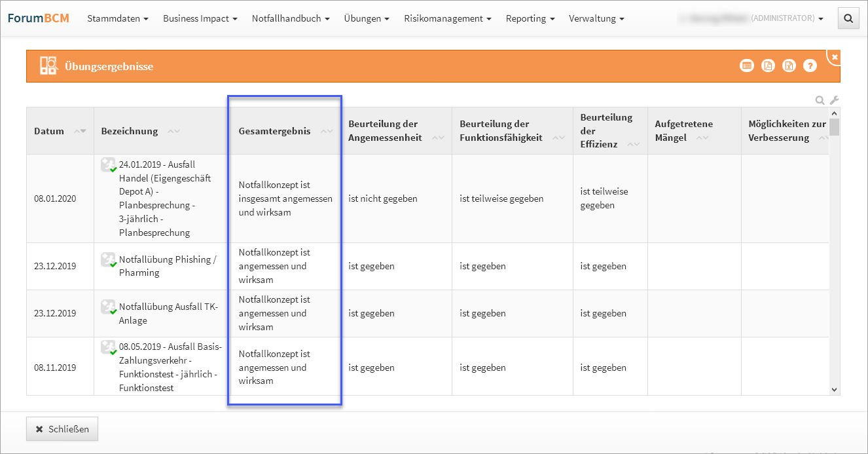Screen dimensions: 868x454
Task: Open table settings wrench icon
Action: pyautogui.click(x=834, y=100)
